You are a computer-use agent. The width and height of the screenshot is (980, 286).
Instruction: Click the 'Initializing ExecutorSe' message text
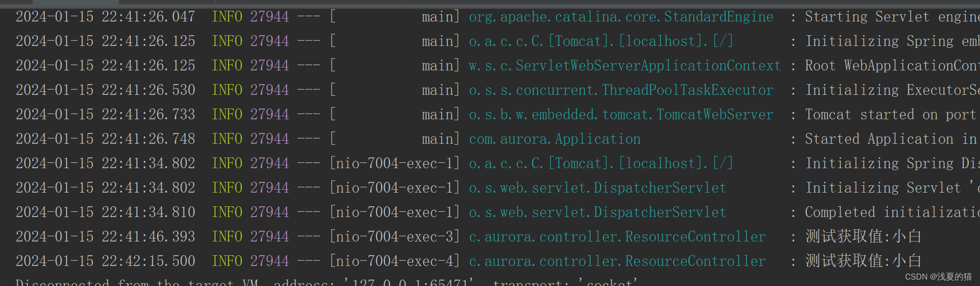point(892,90)
